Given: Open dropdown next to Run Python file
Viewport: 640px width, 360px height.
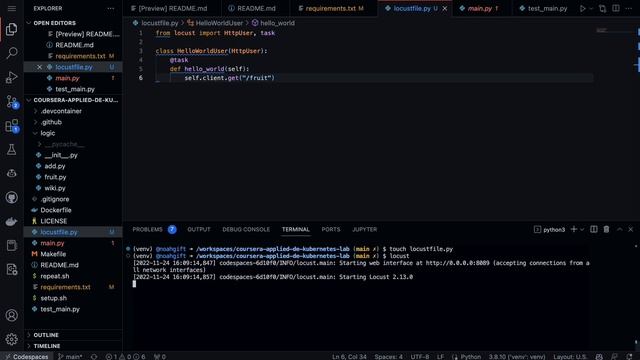Looking at the screenshot, I should click(x=591, y=8).
